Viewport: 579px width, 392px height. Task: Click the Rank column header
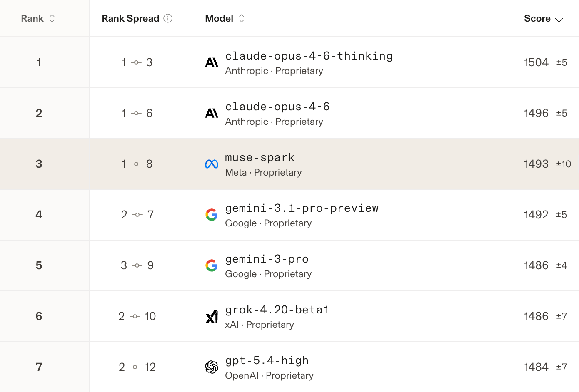point(32,18)
